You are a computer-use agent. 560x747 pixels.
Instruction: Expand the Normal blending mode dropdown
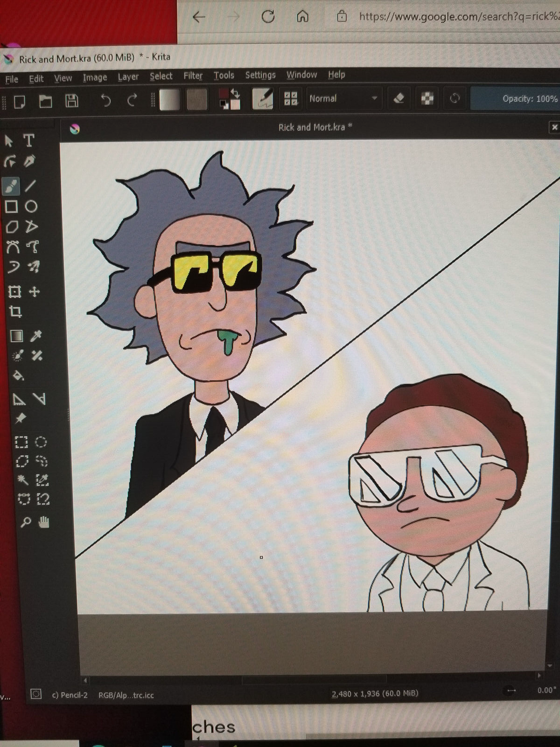[x=343, y=99]
